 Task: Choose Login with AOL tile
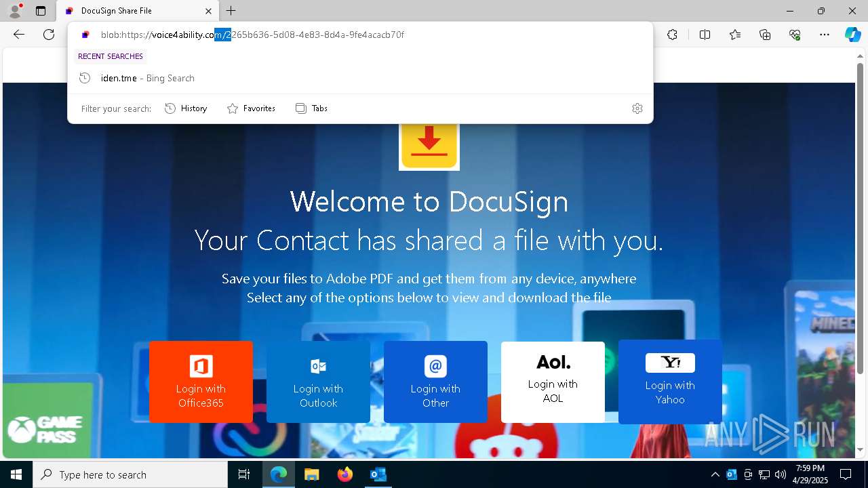pos(553,382)
